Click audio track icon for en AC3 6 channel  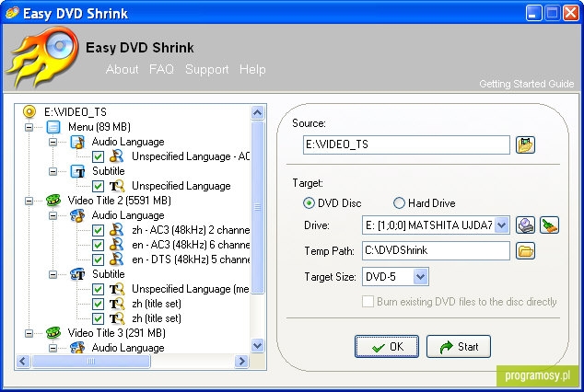point(117,245)
